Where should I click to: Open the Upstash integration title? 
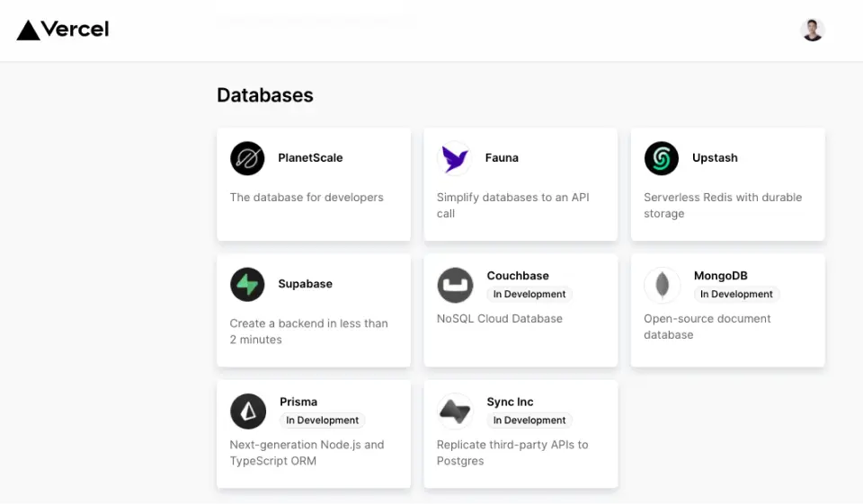pos(715,158)
